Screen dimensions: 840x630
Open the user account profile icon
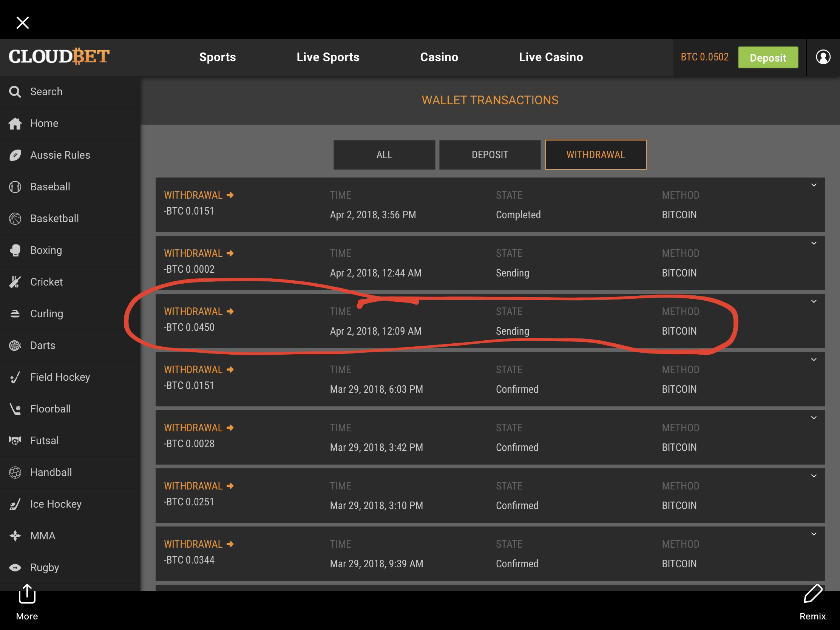coord(823,57)
